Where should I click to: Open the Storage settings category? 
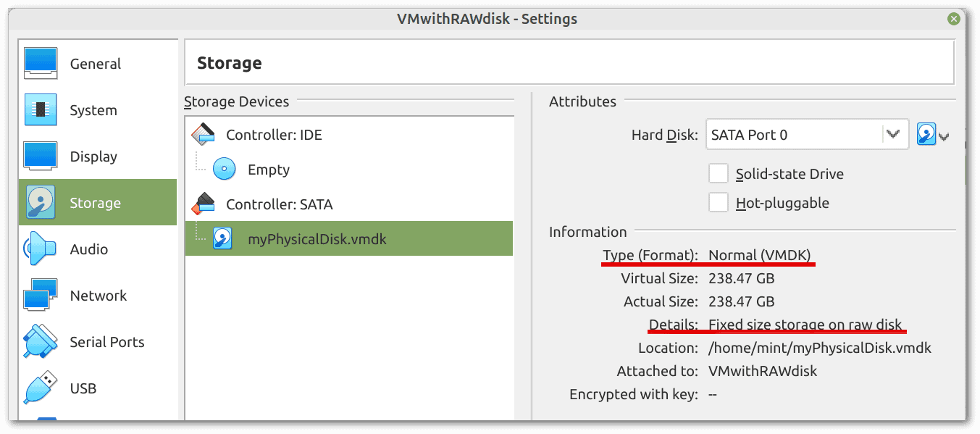click(98, 202)
